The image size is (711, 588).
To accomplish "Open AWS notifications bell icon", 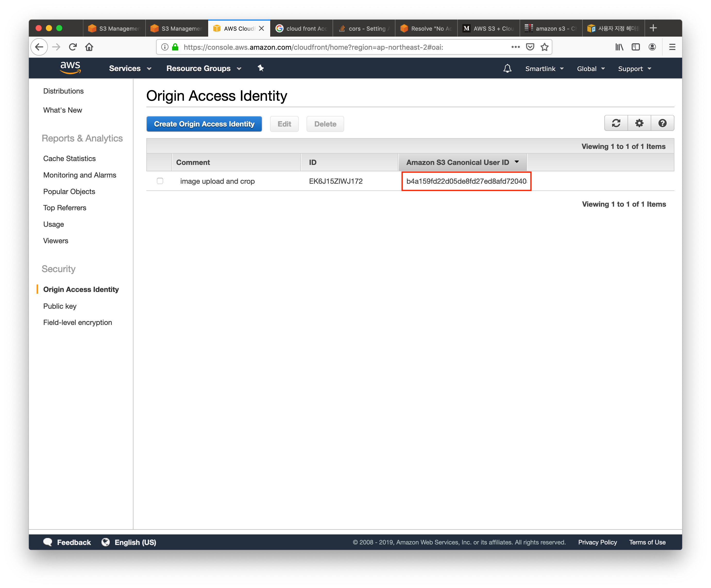I will point(507,69).
